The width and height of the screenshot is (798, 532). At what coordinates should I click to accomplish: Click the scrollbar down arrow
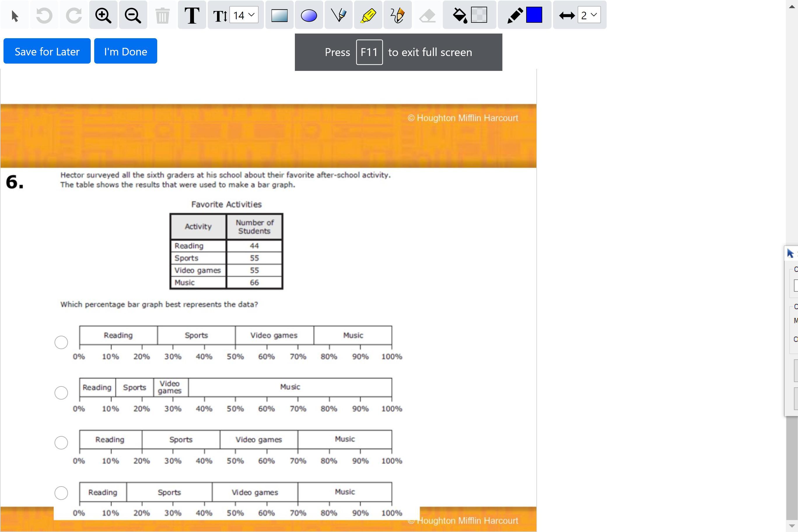pos(792,526)
